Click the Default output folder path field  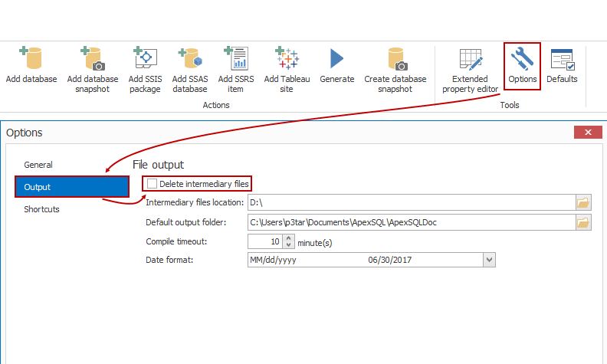click(411, 222)
